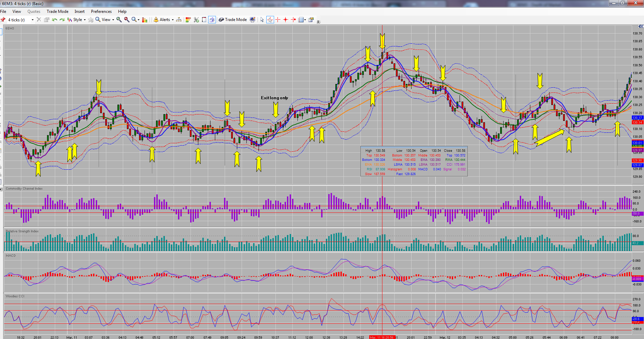Image resolution: width=644 pixels, height=339 pixels.
Task: Click the last toolbar properties window icon
Action: [x=311, y=20]
